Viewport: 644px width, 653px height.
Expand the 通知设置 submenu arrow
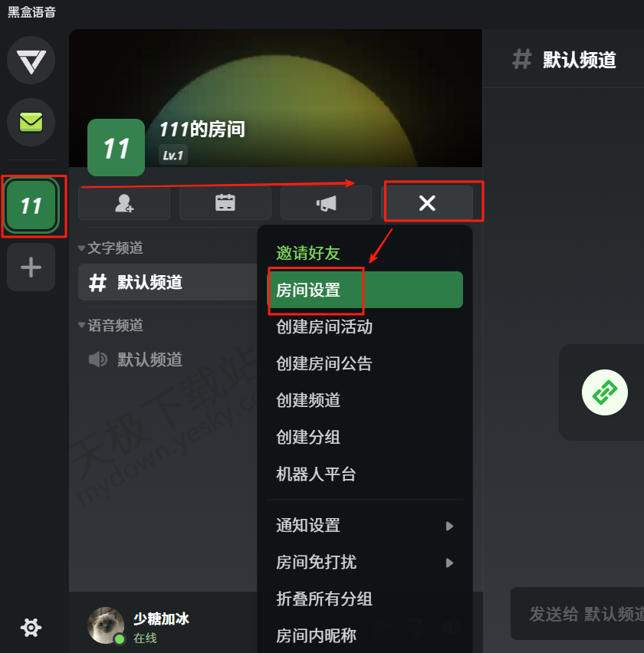point(449,526)
